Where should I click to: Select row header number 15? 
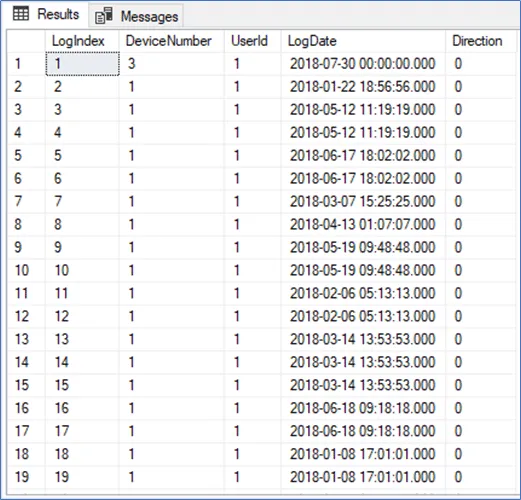(26, 385)
